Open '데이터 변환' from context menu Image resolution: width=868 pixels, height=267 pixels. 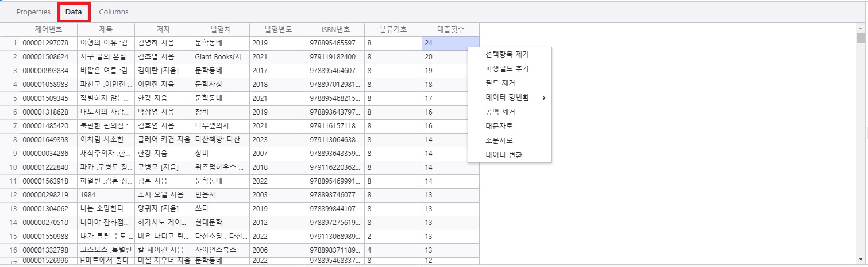click(x=504, y=155)
